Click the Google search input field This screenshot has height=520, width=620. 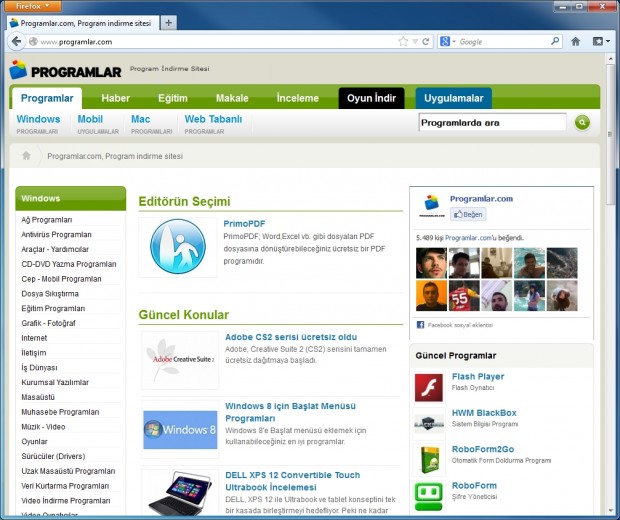pos(504,42)
